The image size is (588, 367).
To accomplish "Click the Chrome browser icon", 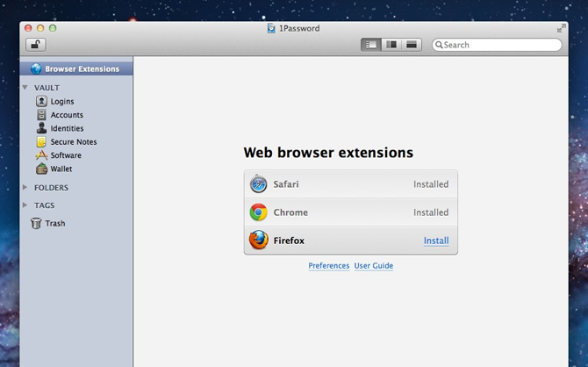I will (x=258, y=212).
